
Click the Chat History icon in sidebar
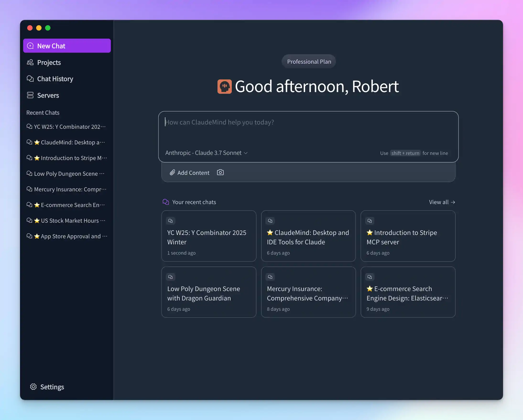coord(30,79)
